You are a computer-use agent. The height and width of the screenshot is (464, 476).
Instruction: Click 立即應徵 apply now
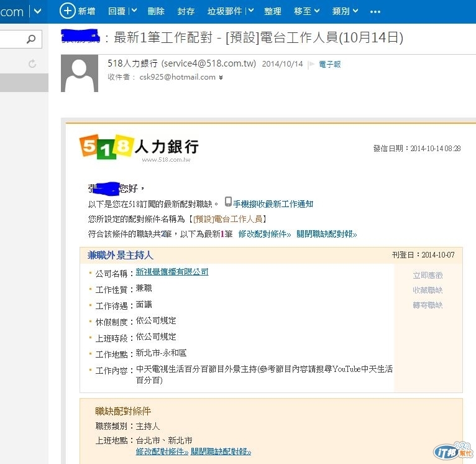coord(428,276)
